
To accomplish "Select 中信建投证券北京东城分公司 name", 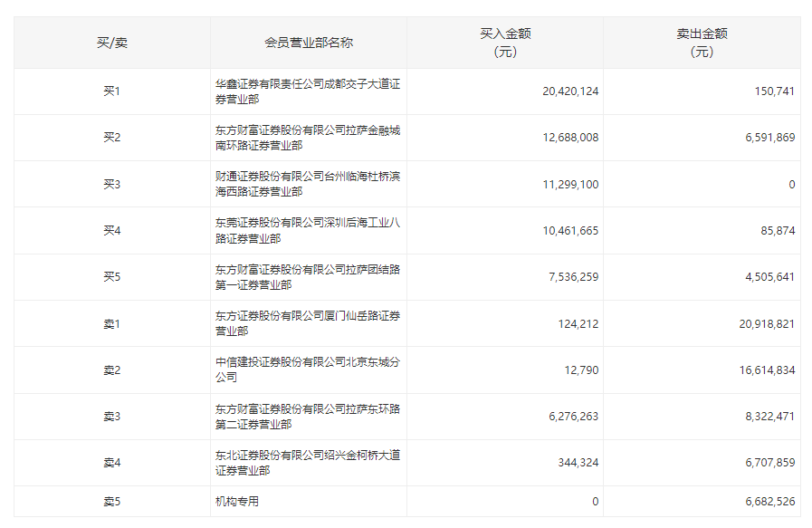I will click(x=308, y=370).
